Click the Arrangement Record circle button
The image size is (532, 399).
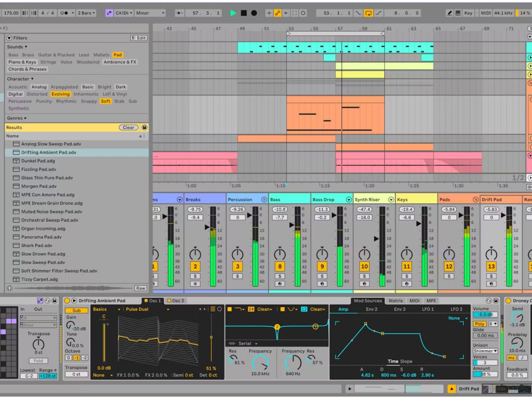click(x=254, y=13)
